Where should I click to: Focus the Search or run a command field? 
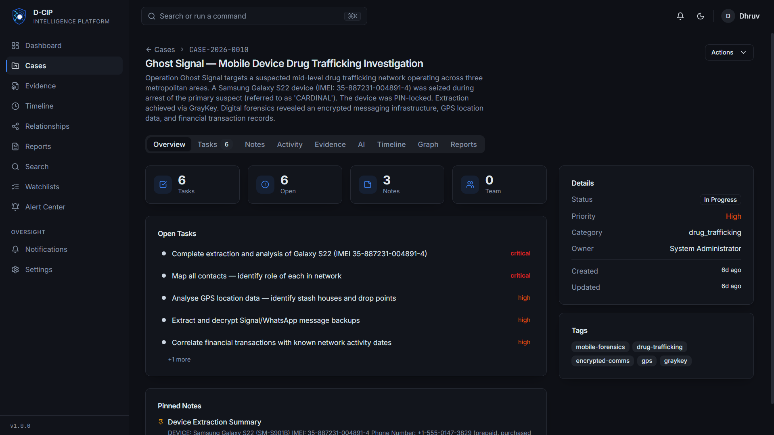click(x=254, y=16)
